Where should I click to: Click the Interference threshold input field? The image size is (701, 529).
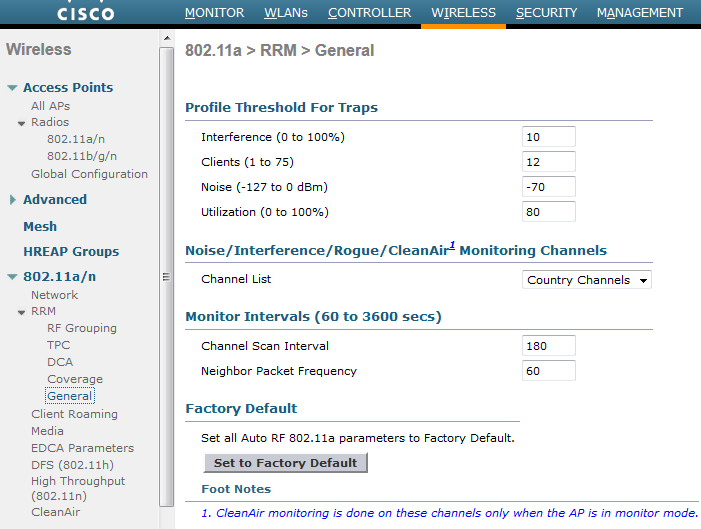(548, 137)
